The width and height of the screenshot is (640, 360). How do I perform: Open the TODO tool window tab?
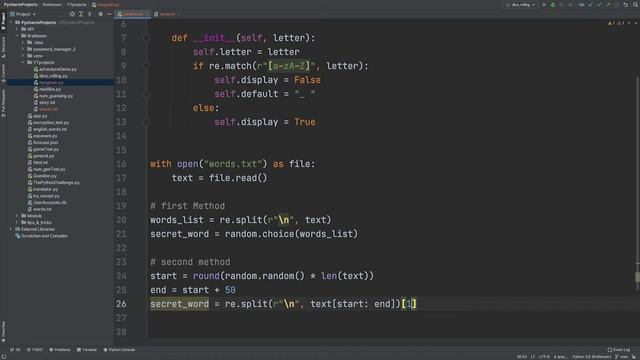click(x=35, y=350)
